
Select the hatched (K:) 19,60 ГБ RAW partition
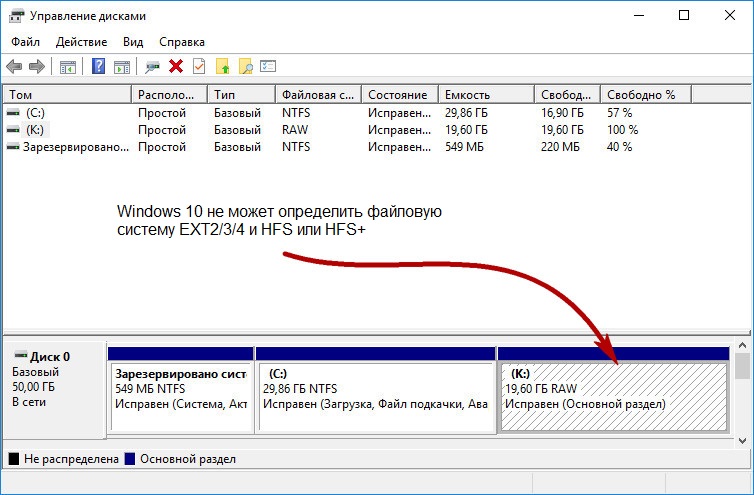pyautogui.click(x=614, y=396)
